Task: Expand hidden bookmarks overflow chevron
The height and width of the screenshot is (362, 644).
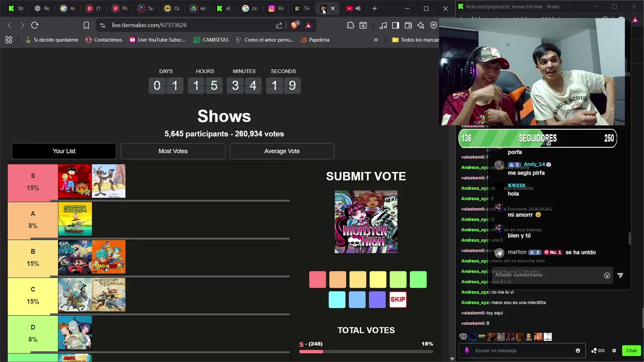Action: [375, 40]
